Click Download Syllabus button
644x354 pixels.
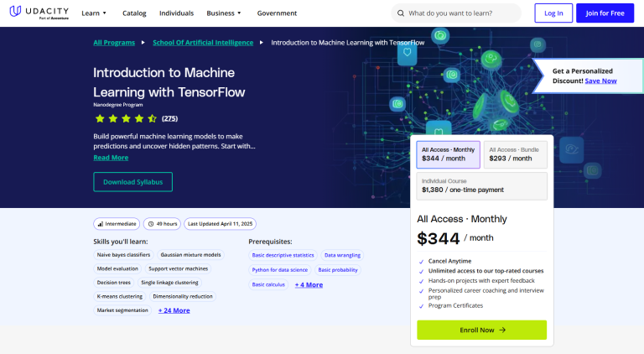coord(133,182)
